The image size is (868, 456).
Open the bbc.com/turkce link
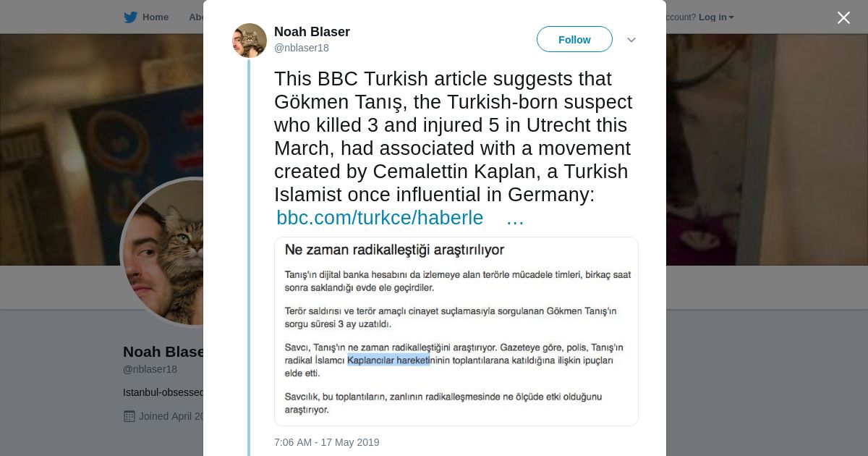(380, 218)
